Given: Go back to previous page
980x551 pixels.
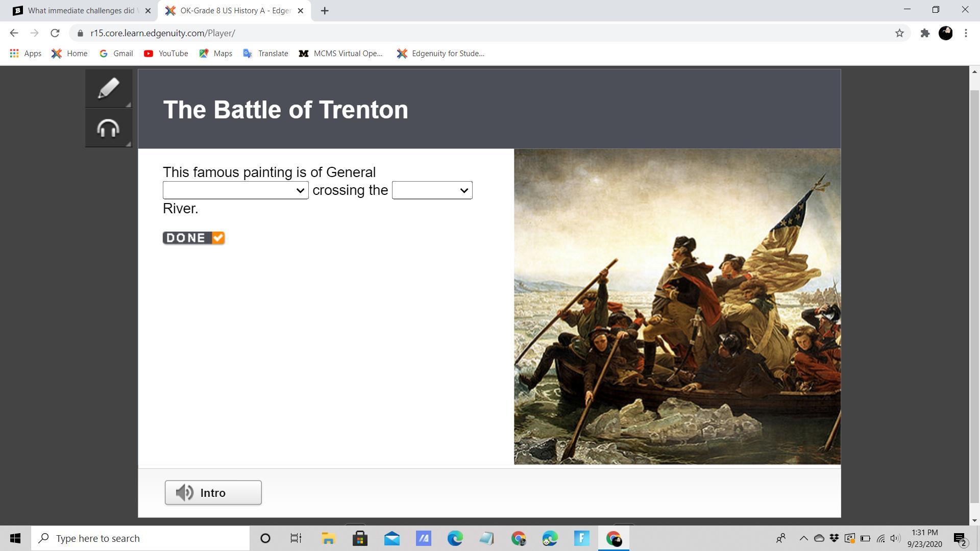Looking at the screenshot, I should click(x=14, y=33).
